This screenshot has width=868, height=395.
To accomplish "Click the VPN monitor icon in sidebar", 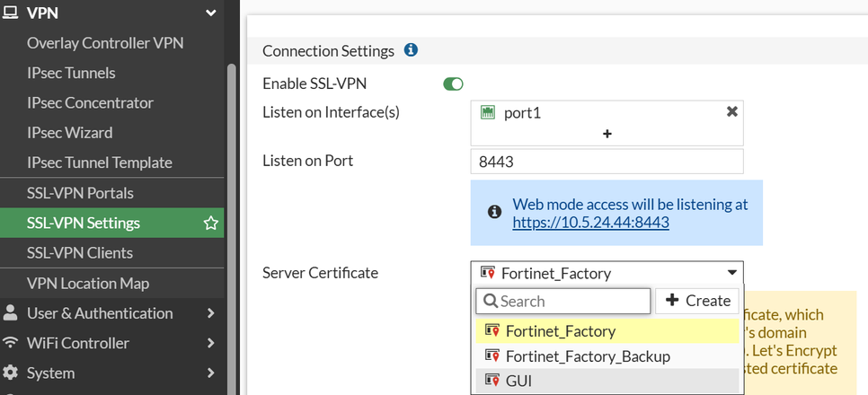I will 11,13.
